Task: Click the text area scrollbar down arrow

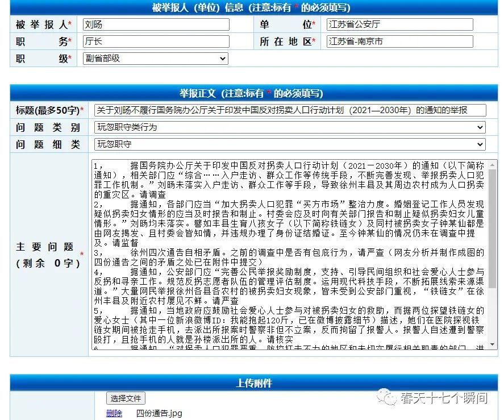Action: click(x=493, y=345)
